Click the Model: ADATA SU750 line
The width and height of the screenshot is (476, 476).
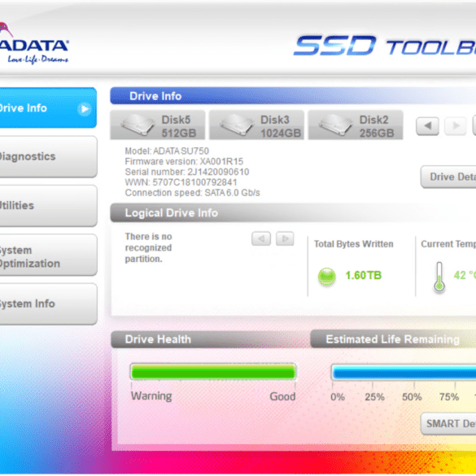coord(167,151)
